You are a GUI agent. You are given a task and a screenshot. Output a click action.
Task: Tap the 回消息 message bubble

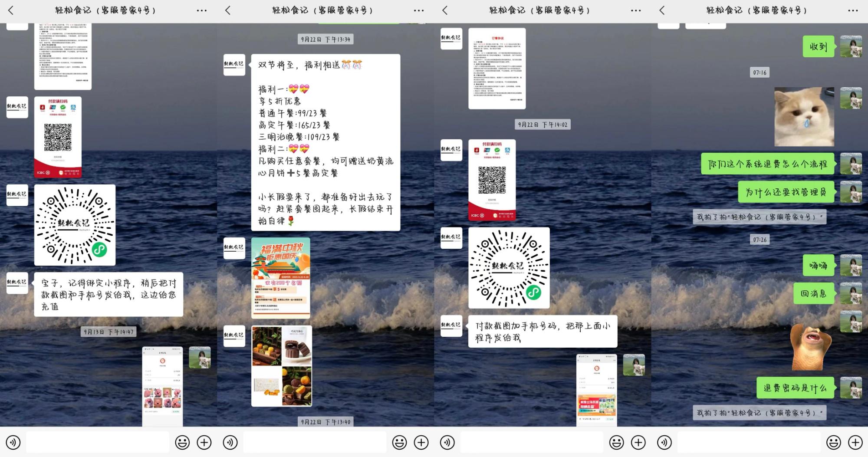pyautogui.click(x=814, y=293)
